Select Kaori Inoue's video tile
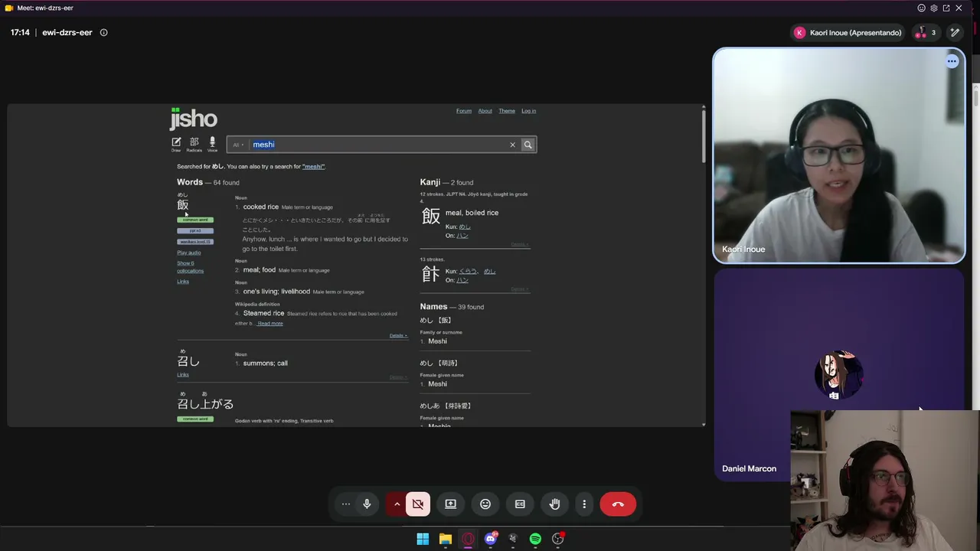Screen dimensions: 980x551 click(839, 155)
